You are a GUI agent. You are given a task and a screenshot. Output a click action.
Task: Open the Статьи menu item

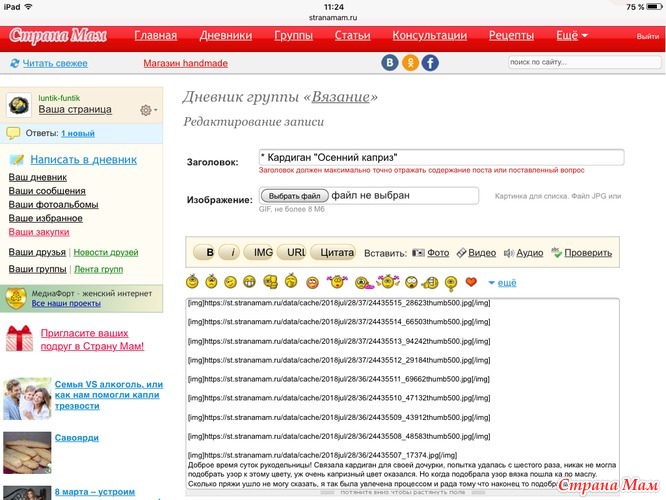point(353,36)
